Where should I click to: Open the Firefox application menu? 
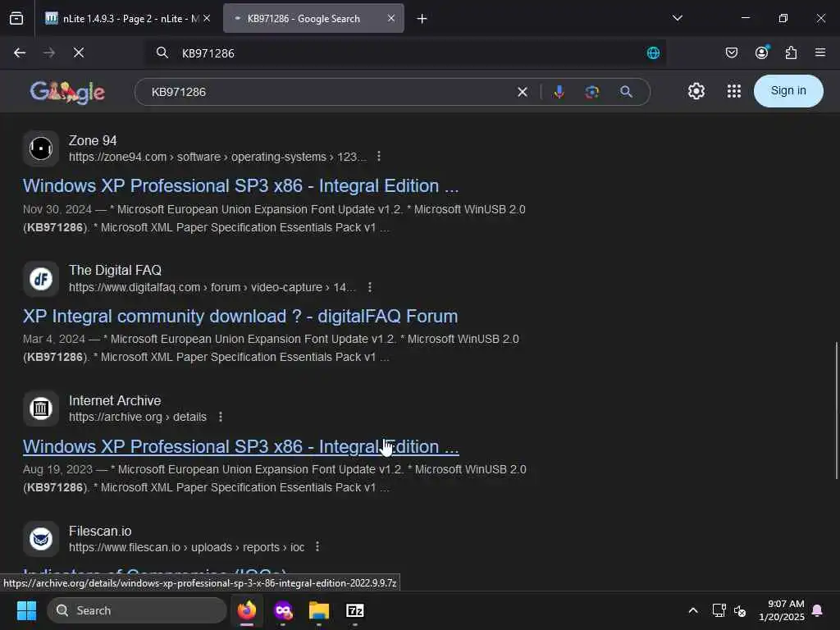pyautogui.click(x=820, y=52)
